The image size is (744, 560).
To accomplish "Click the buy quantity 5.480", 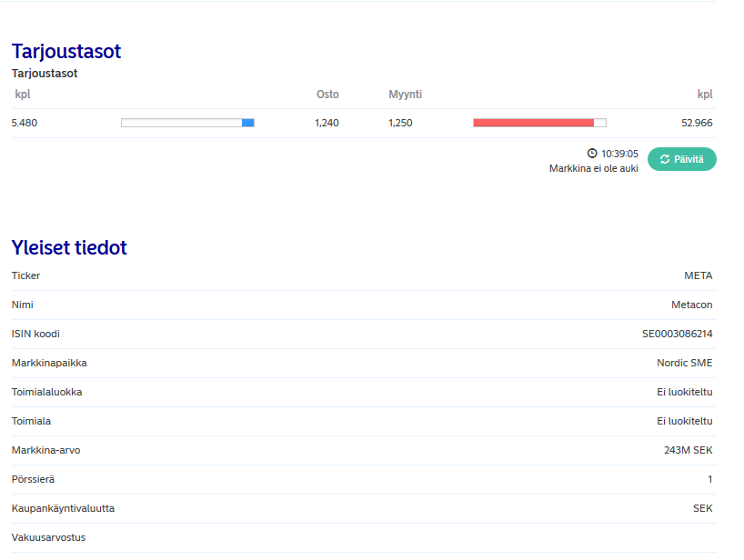I will click(x=25, y=123).
